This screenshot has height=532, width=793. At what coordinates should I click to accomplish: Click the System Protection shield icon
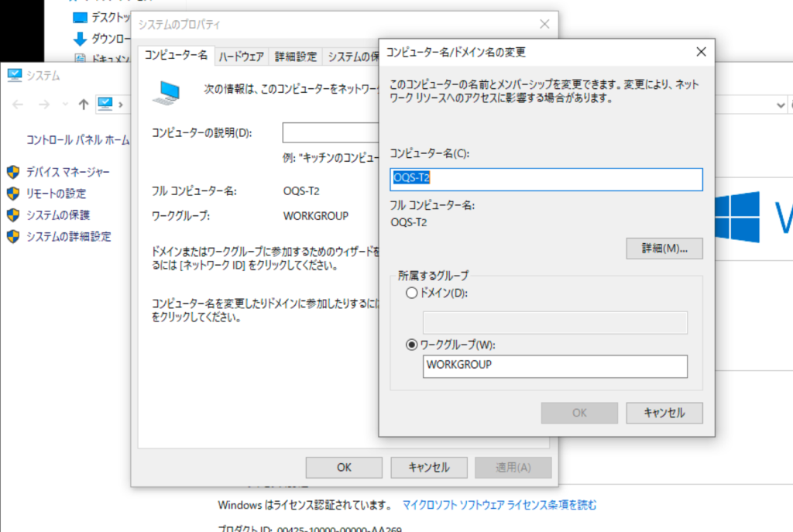click(x=12, y=215)
